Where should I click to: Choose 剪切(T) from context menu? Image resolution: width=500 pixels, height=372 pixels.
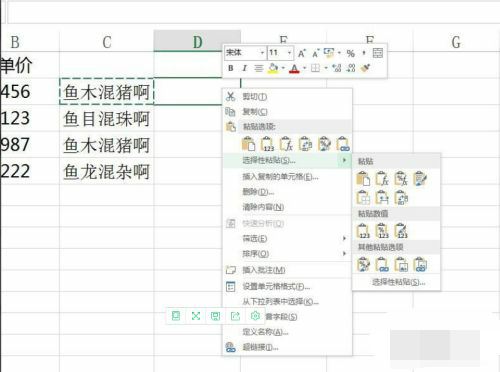click(x=287, y=97)
